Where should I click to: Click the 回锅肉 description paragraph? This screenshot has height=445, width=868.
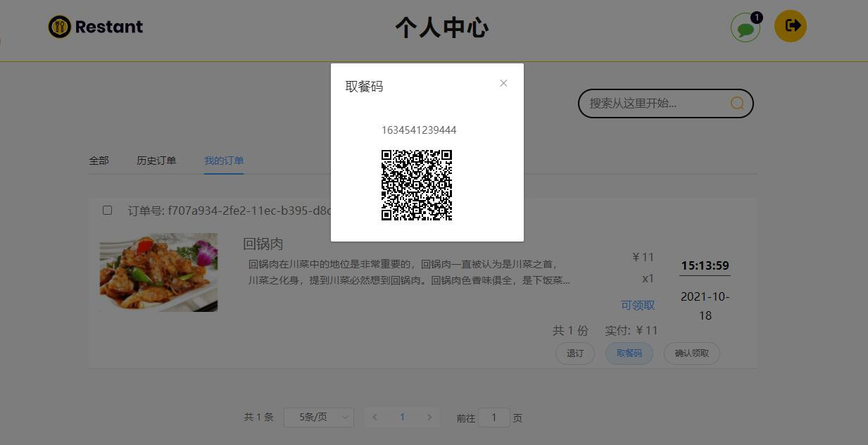coord(409,272)
